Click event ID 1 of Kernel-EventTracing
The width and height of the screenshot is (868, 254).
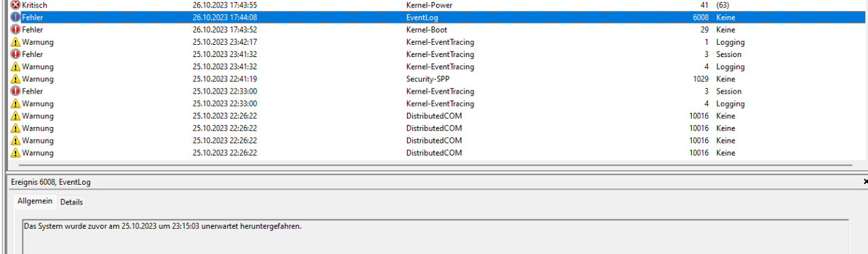coord(707,42)
